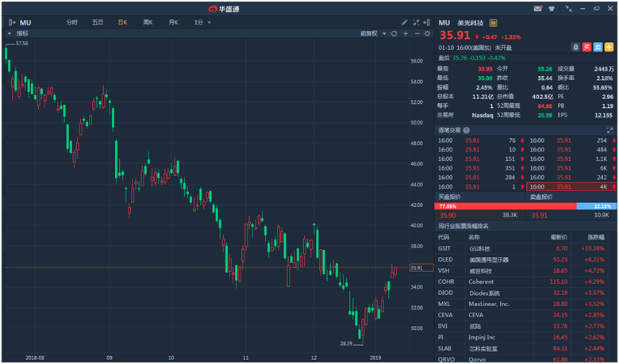Click the price alert bell icon
This screenshot has height=364, width=619.
575,47
